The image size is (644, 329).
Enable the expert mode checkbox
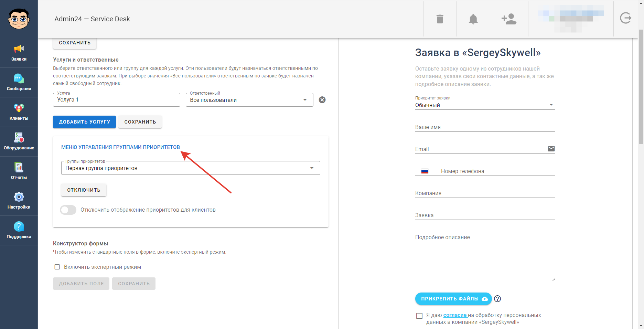(x=57, y=267)
